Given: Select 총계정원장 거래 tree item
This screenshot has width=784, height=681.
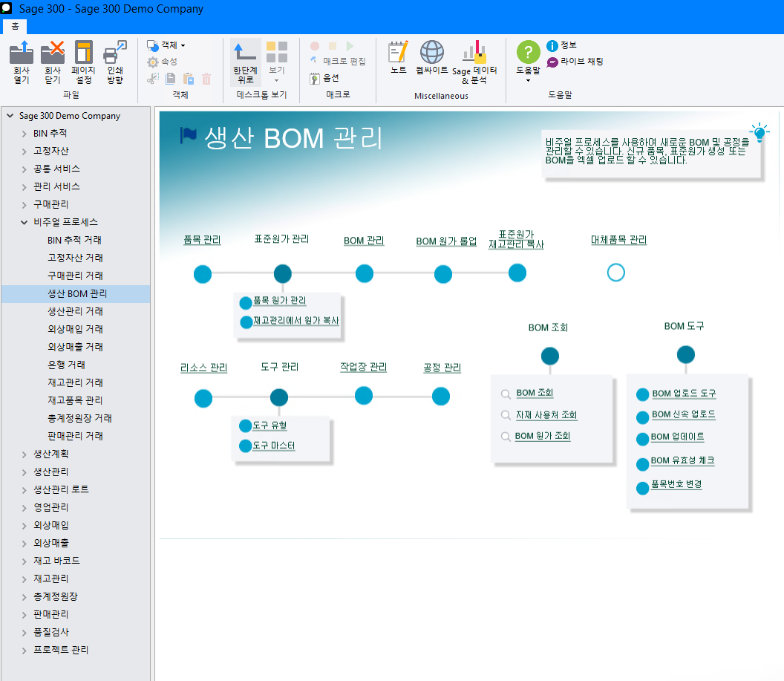Looking at the screenshot, I should [79, 418].
